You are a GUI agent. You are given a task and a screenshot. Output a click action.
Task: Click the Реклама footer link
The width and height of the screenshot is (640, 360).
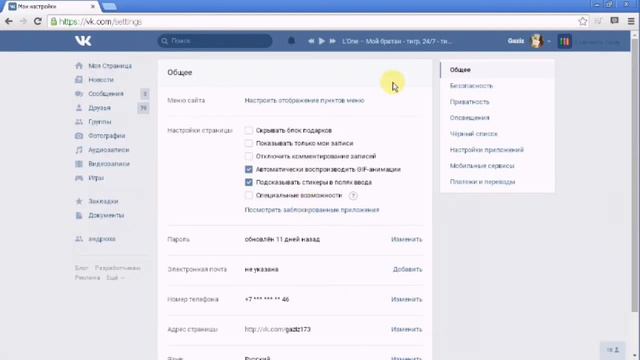[87, 278]
